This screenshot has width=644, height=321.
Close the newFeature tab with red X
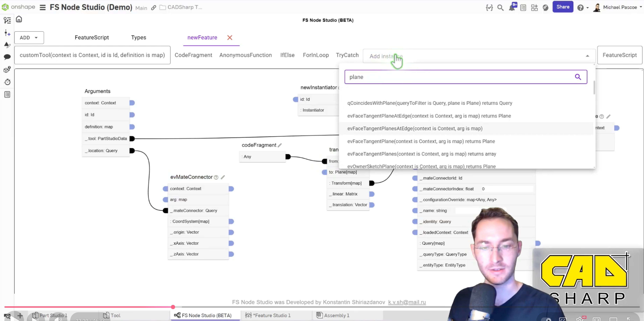click(229, 37)
